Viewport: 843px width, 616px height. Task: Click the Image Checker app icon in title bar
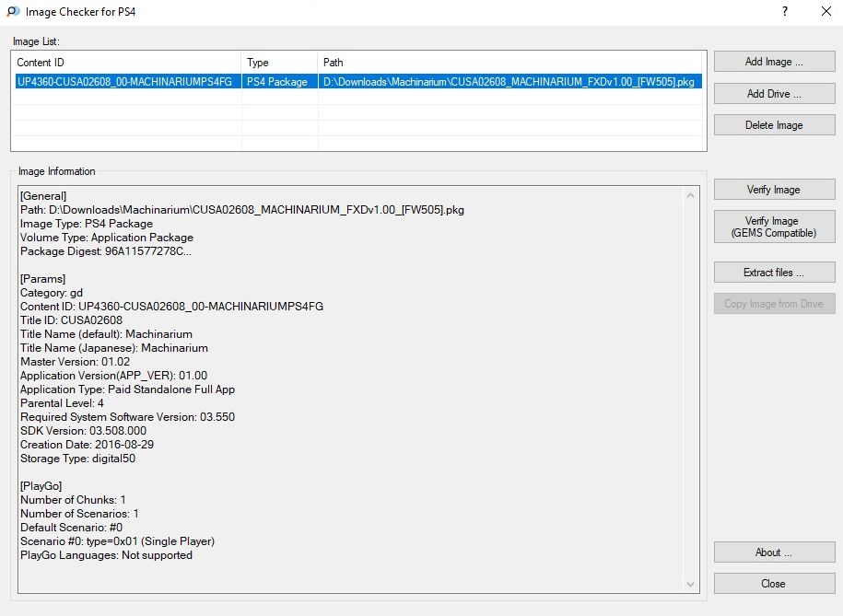click(x=13, y=11)
